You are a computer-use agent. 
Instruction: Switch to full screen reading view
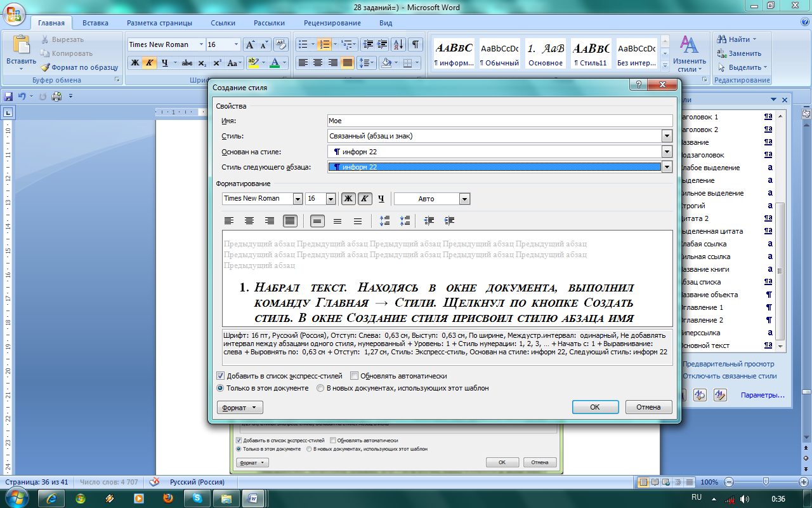pos(654,482)
